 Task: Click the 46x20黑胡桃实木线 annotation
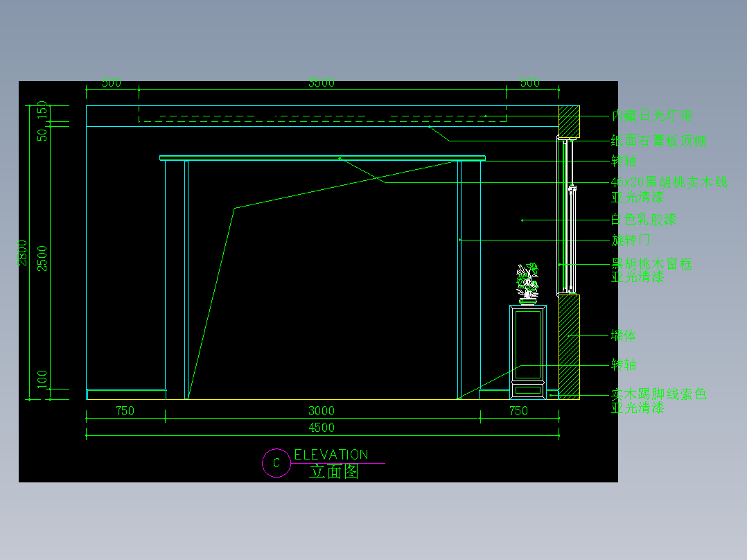point(669,182)
